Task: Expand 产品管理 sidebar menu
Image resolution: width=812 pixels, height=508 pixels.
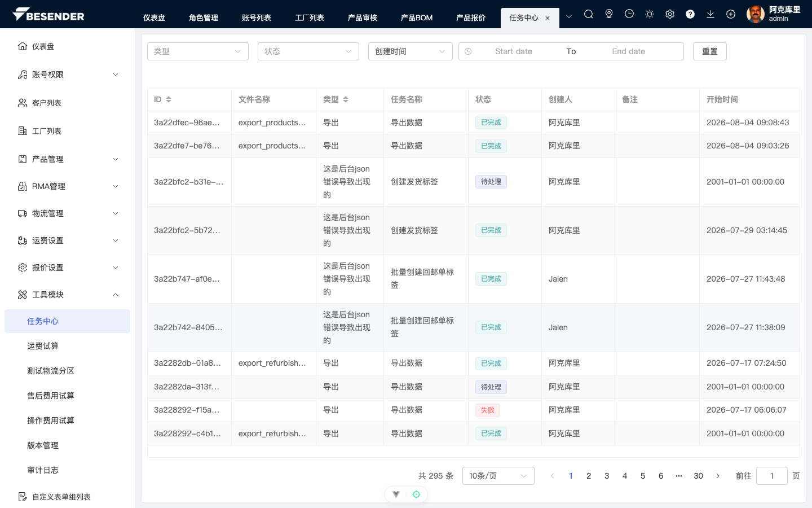Action: pos(68,159)
